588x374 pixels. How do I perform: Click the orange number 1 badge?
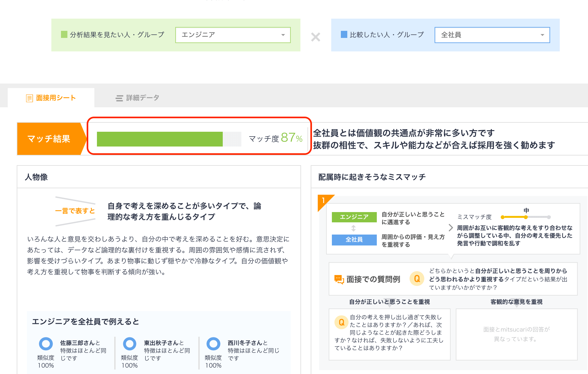click(x=323, y=201)
